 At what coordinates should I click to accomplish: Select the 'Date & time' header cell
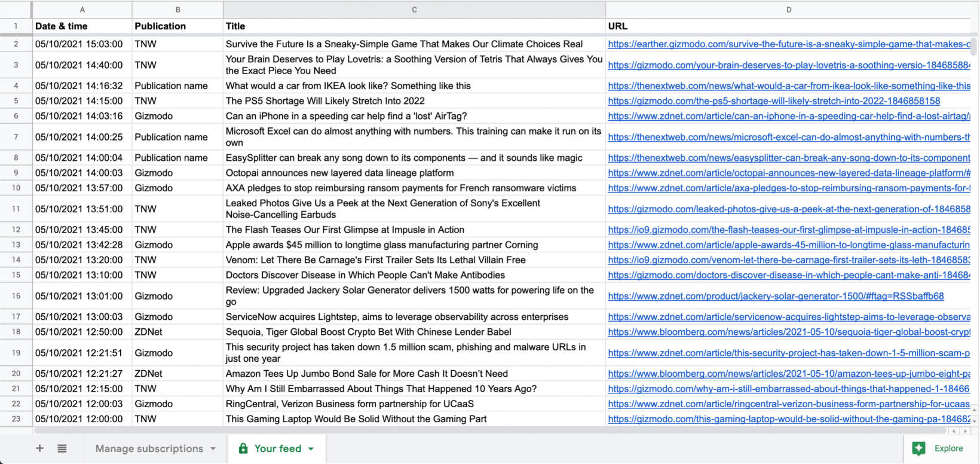82,26
